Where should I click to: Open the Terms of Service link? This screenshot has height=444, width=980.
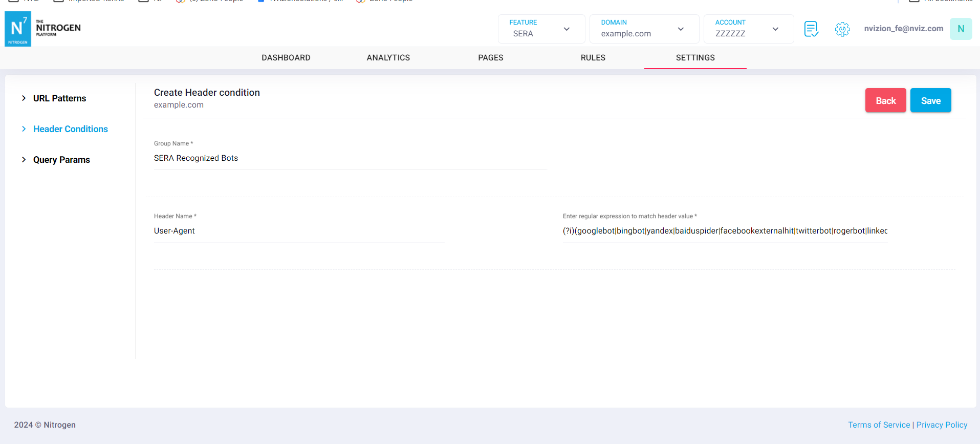point(879,425)
